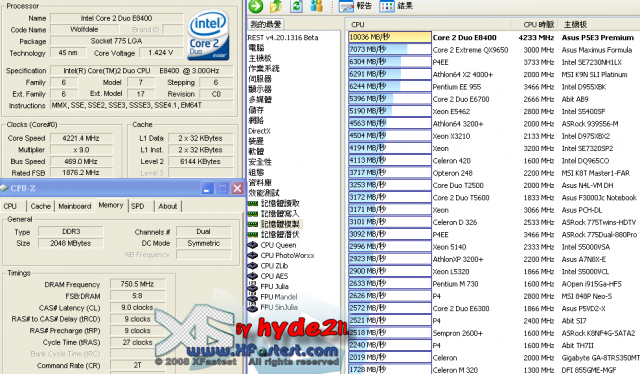Select the 效能測試 benchmark tree item
This screenshot has width=640, height=374.
click(264, 193)
